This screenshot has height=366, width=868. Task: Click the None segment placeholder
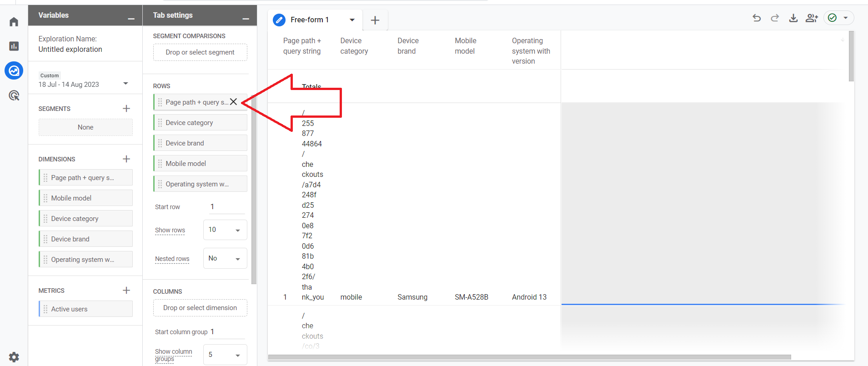85,127
